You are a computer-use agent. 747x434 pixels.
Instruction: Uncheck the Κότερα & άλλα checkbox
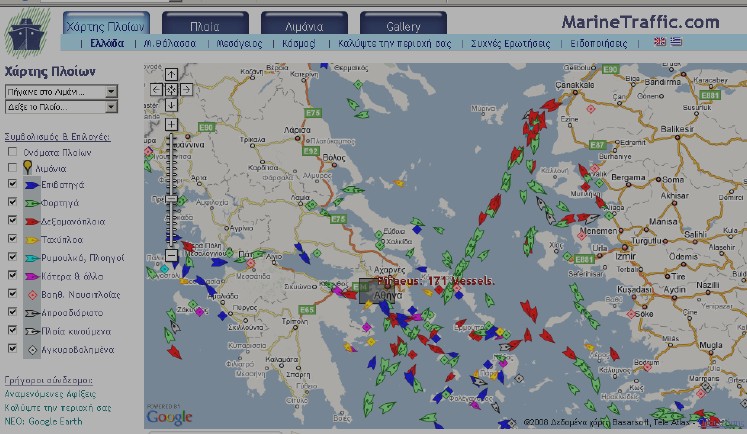pyautogui.click(x=12, y=275)
